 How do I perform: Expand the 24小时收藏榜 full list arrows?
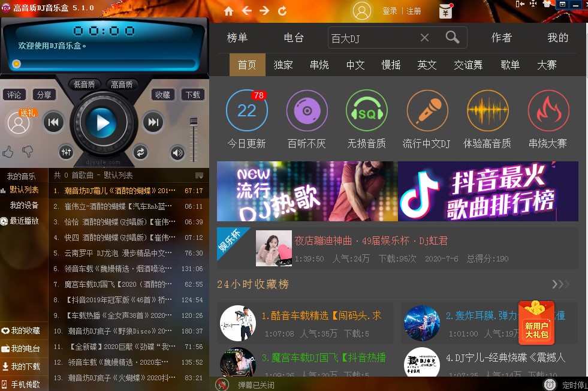point(560,284)
